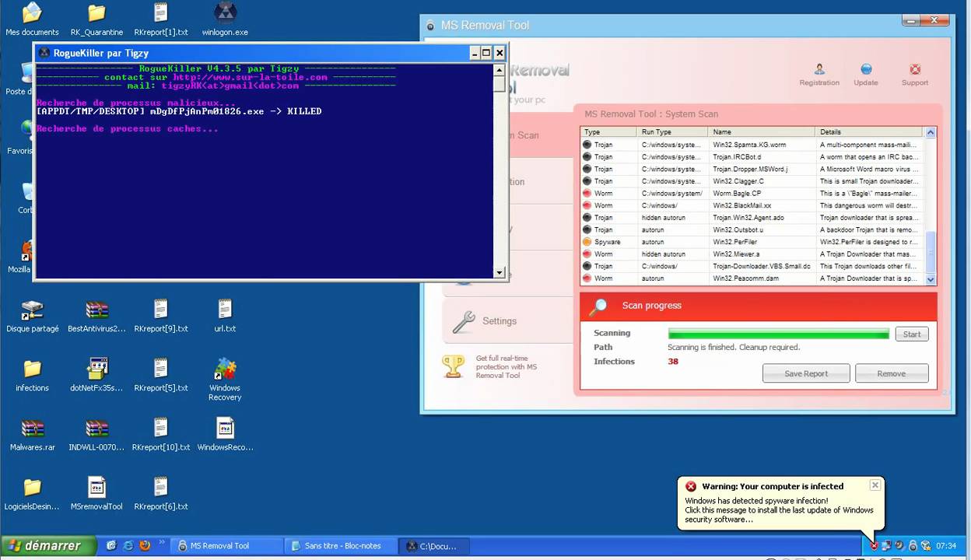
Task: Show desktop via quick launch icon
Action: click(111, 546)
